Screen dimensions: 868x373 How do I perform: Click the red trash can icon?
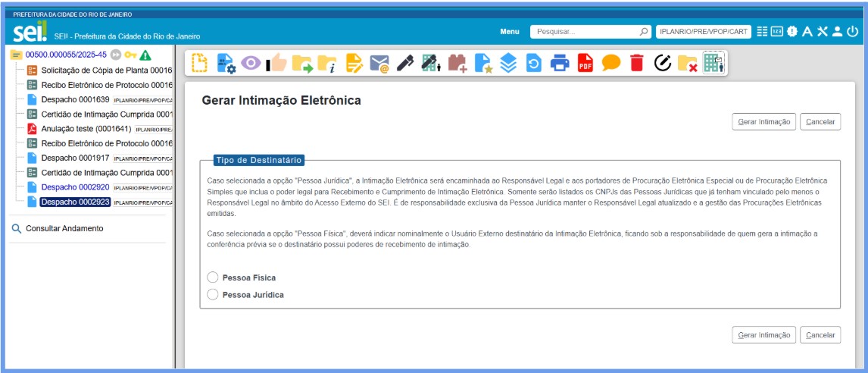636,63
